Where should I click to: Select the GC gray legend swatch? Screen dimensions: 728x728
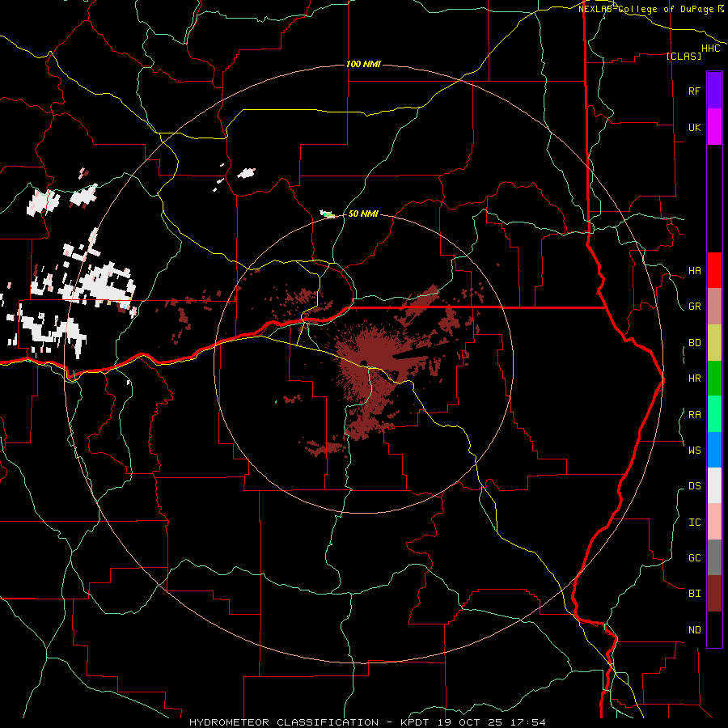pyautogui.click(x=714, y=557)
